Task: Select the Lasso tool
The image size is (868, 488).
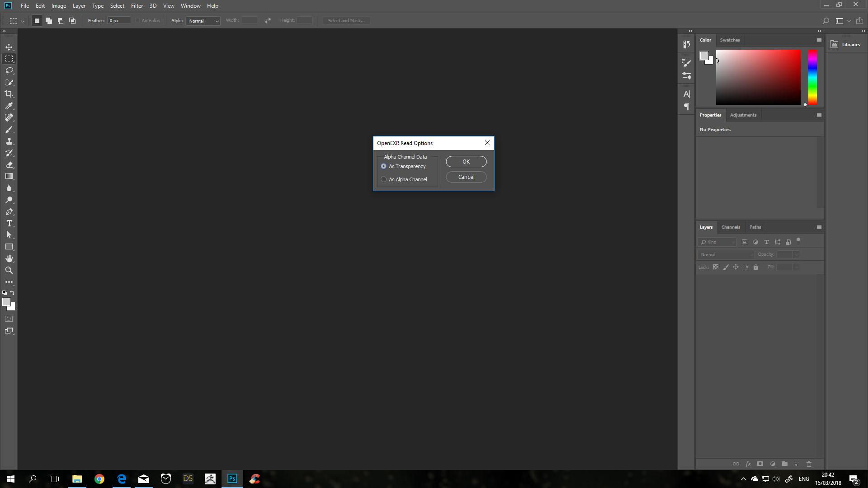Action: [x=9, y=70]
